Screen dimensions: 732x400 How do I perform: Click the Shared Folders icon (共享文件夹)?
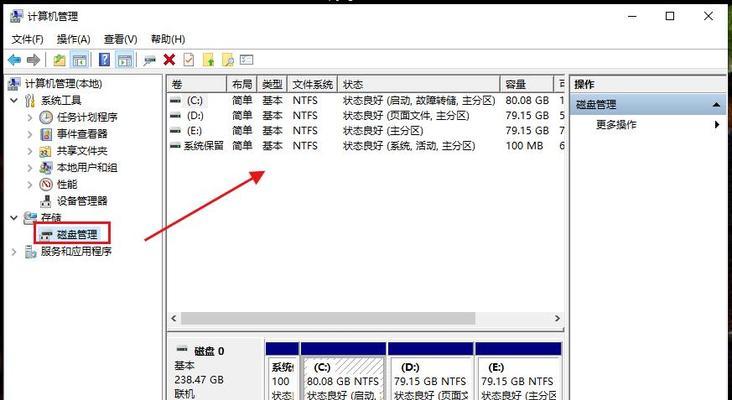tap(45, 151)
